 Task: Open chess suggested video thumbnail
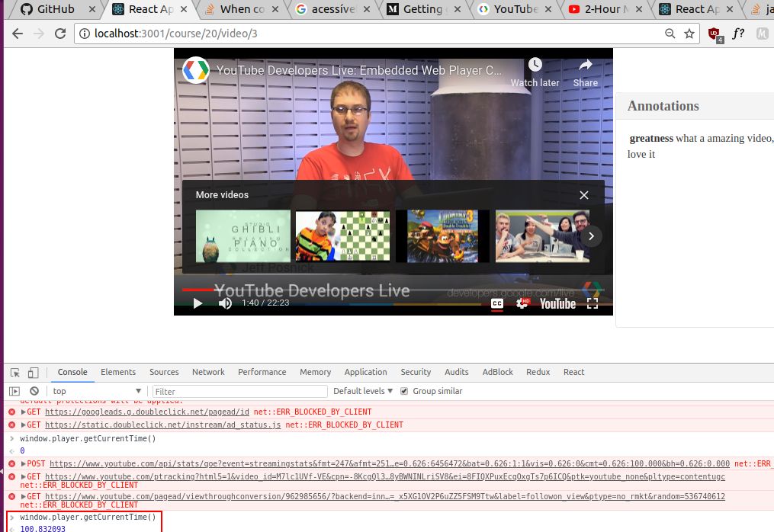[343, 236]
